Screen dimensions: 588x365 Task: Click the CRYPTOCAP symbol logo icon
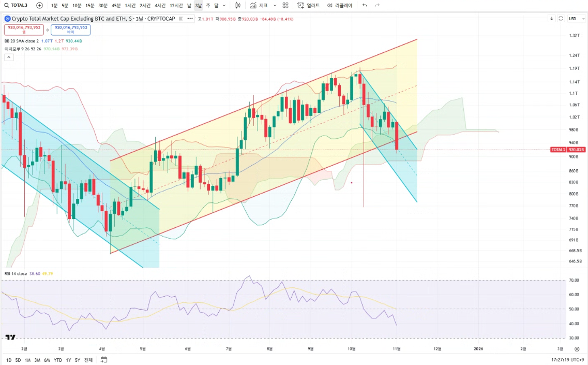[x=7, y=19]
